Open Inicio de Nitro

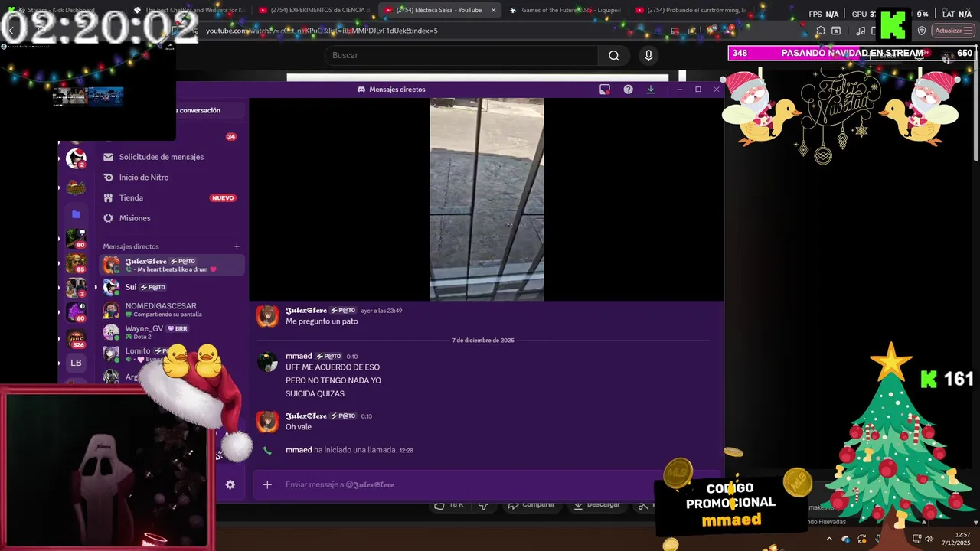[171, 178]
